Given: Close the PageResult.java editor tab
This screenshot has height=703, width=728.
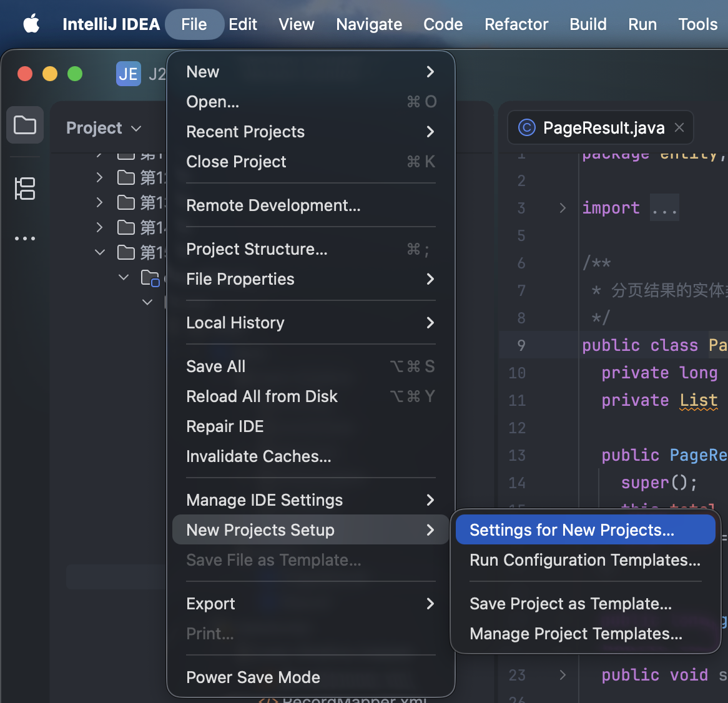Looking at the screenshot, I should [x=679, y=128].
